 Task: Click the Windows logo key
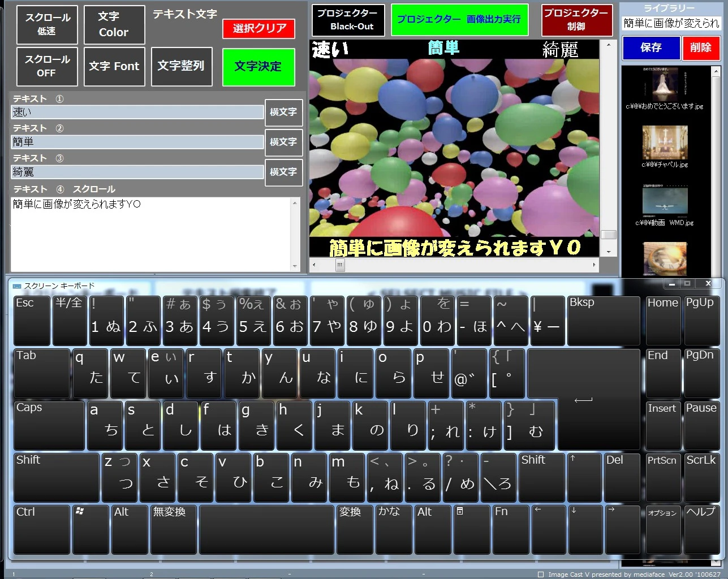pos(91,529)
